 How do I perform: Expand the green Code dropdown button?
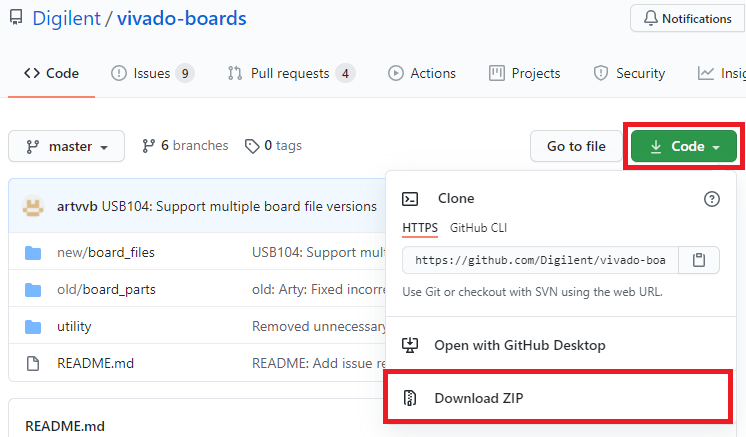(x=684, y=146)
